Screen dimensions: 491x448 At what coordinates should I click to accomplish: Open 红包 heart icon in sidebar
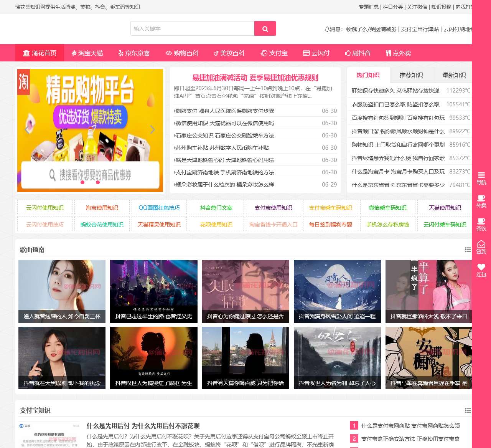pyautogui.click(x=481, y=270)
